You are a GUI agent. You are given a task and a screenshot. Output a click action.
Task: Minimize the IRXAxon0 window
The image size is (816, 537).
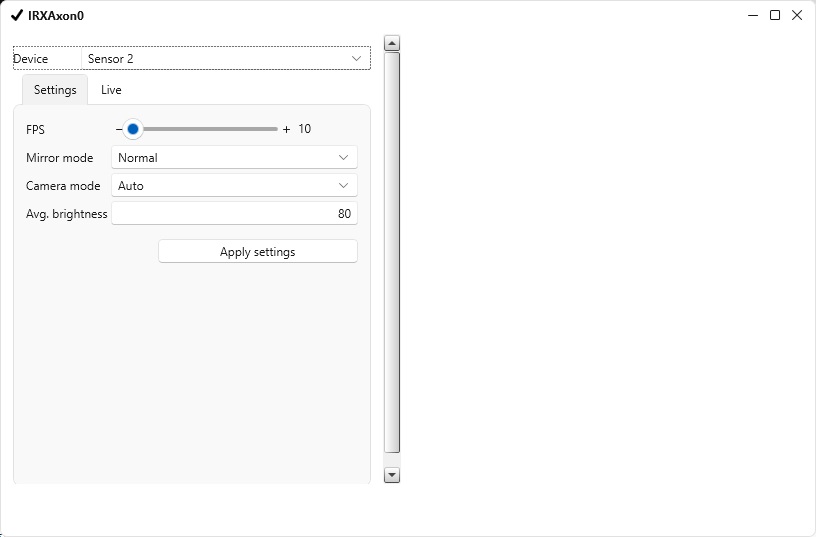753,15
